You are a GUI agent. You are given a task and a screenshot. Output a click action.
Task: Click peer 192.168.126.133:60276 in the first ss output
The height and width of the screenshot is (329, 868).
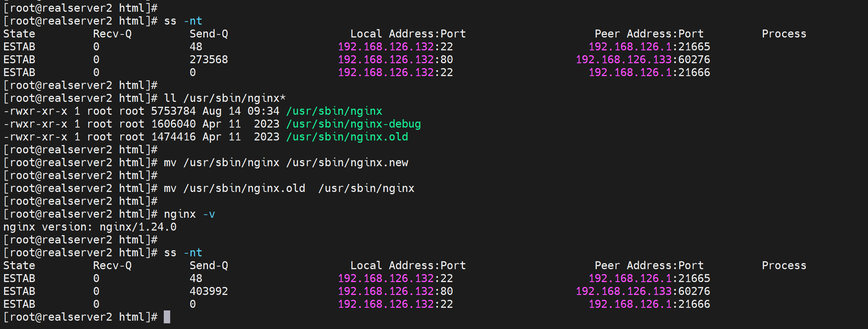point(643,59)
